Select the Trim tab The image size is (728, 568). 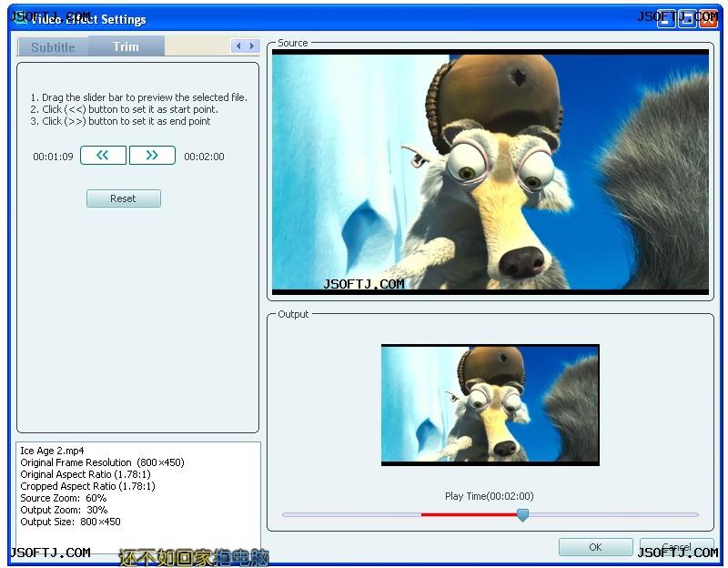click(126, 46)
